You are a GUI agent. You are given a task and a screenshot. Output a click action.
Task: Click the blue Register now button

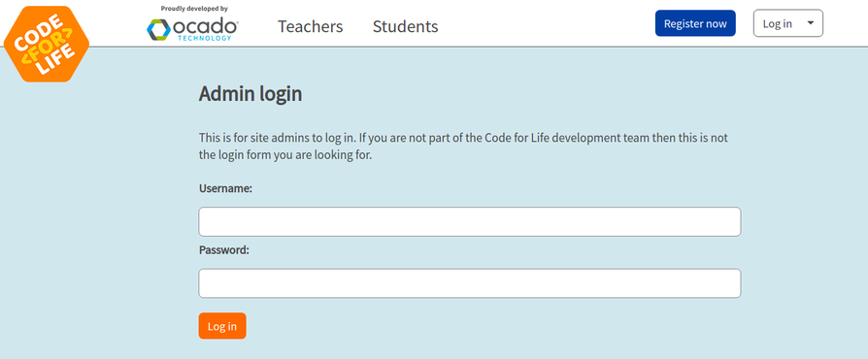coord(695,23)
